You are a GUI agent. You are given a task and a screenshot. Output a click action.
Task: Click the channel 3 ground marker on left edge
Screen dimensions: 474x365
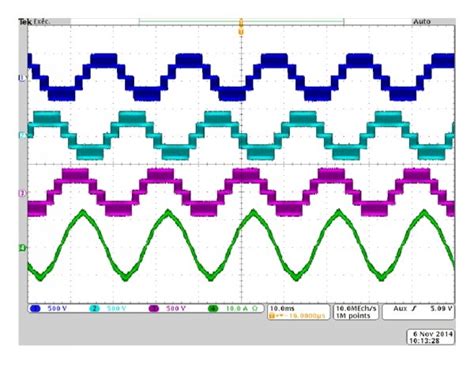pos(23,193)
